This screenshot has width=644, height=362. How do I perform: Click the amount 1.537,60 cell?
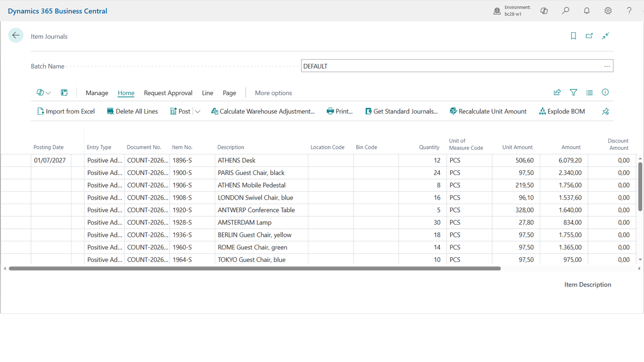point(564,198)
